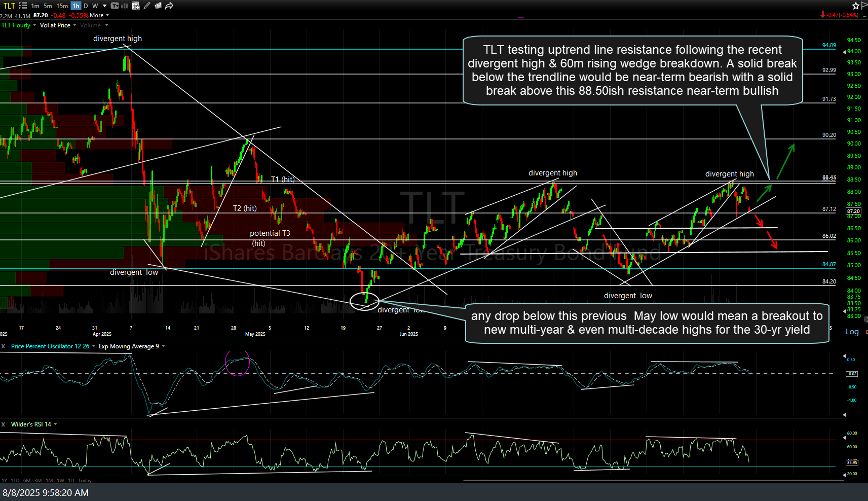Click the chart templates folder icon
Image resolution: width=868 pixels, height=501 pixels.
158,6
